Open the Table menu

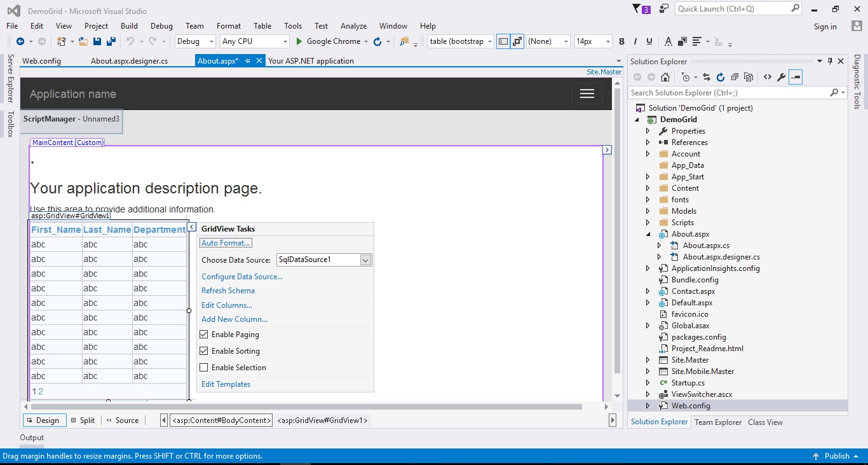262,26
